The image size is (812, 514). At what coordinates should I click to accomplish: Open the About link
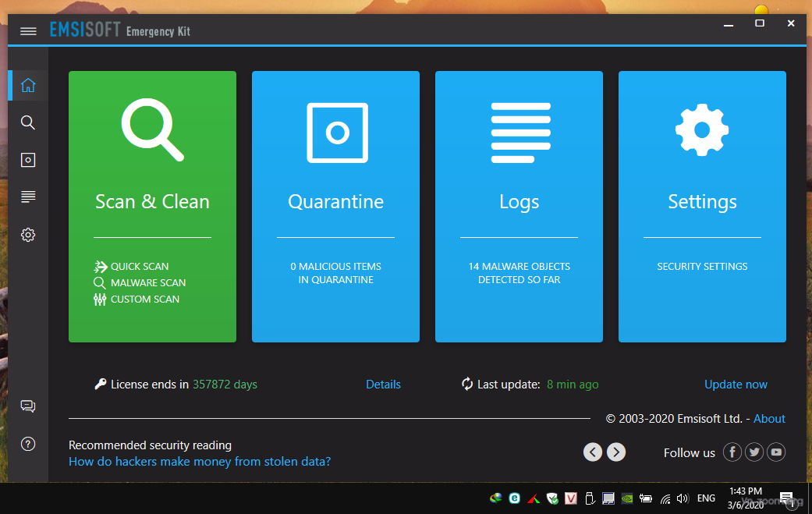(x=769, y=419)
